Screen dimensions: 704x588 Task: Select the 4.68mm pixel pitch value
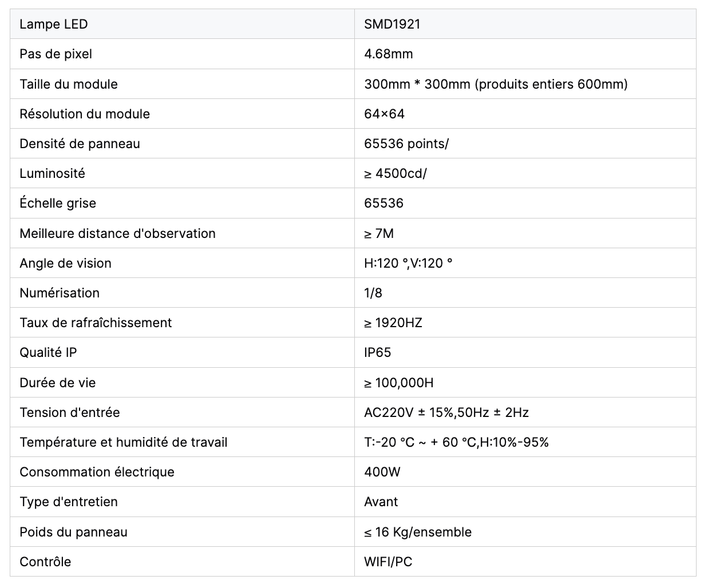click(x=388, y=54)
